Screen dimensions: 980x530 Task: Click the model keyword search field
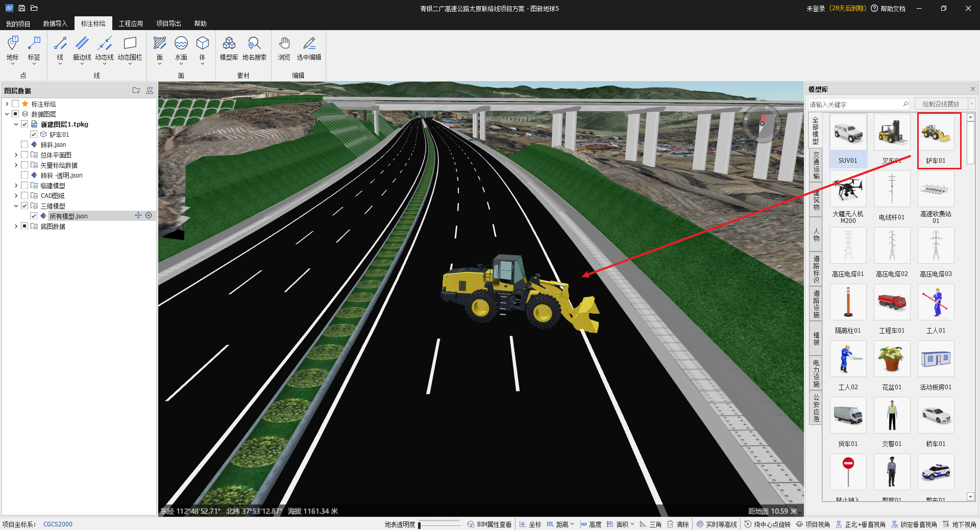854,105
